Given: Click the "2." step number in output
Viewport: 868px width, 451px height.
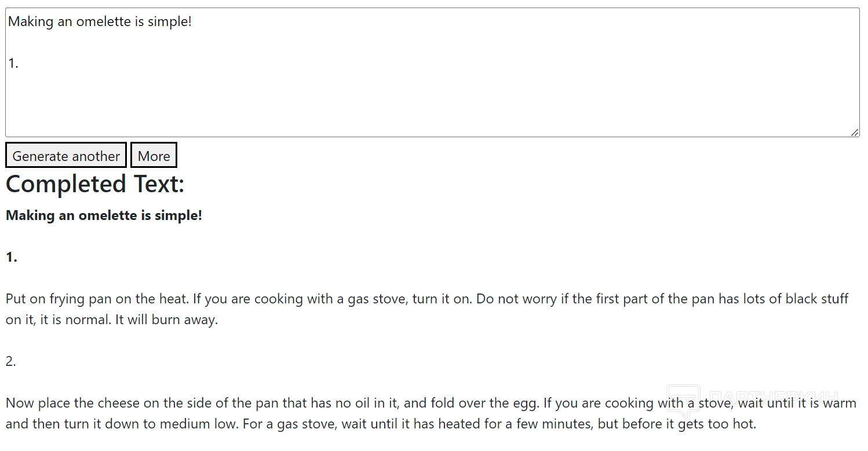Looking at the screenshot, I should click(11, 362).
